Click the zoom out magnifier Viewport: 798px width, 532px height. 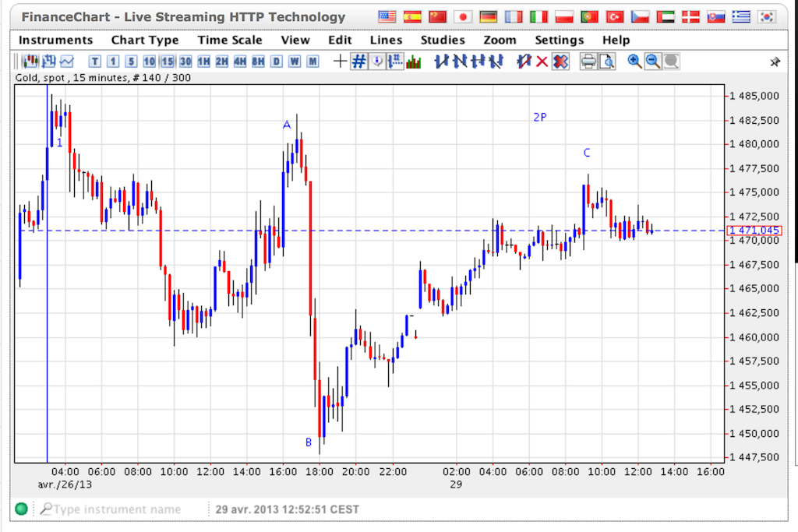pyautogui.click(x=653, y=62)
